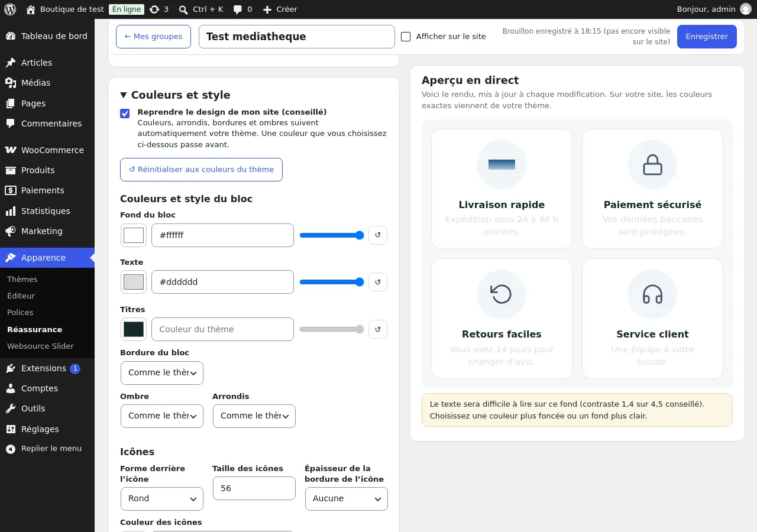Collapse the sidebar via Replier le menu
Viewport: 757px width, 532px height.
tap(47, 449)
